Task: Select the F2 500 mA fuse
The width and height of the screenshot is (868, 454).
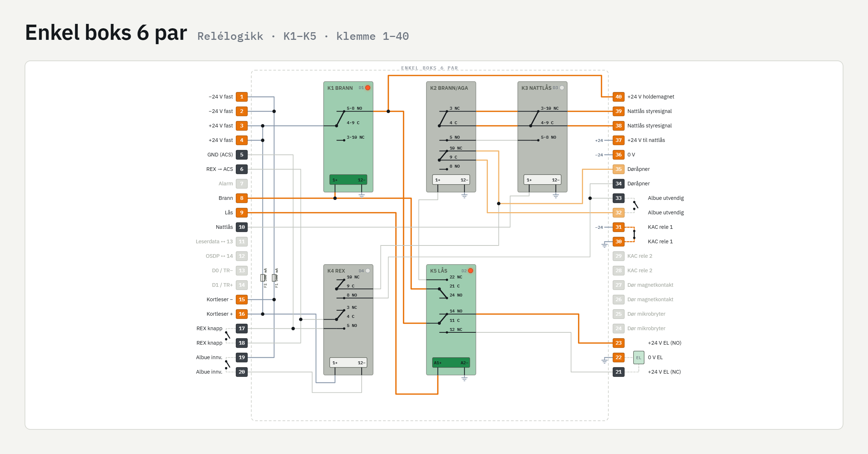Action: [263, 278]
